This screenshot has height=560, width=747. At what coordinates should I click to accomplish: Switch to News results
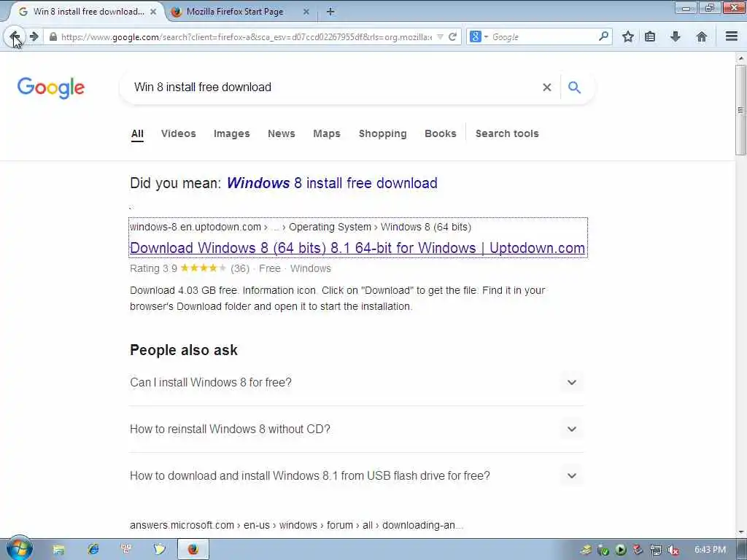(x=281, y=134)
